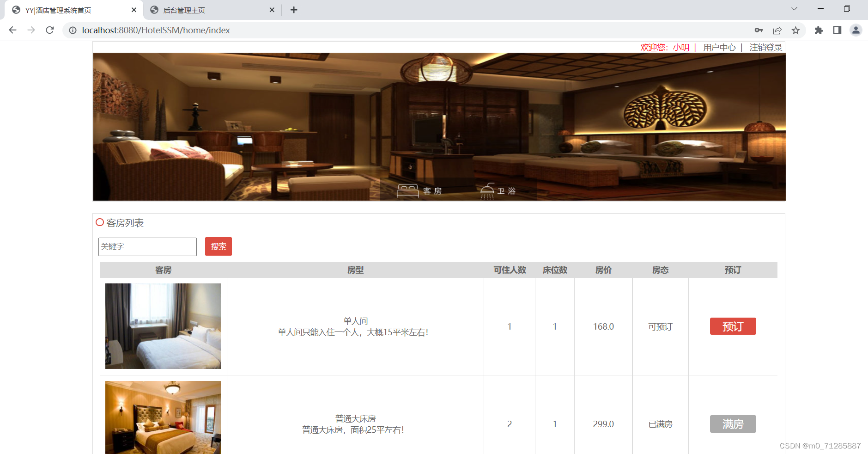The image size is (868, 454).
Task: Open a new tab with the plus button
Action: coord(294,10)
